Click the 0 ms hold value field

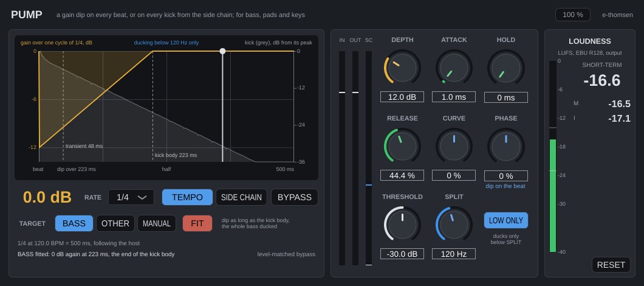click(x=506, y=97)
